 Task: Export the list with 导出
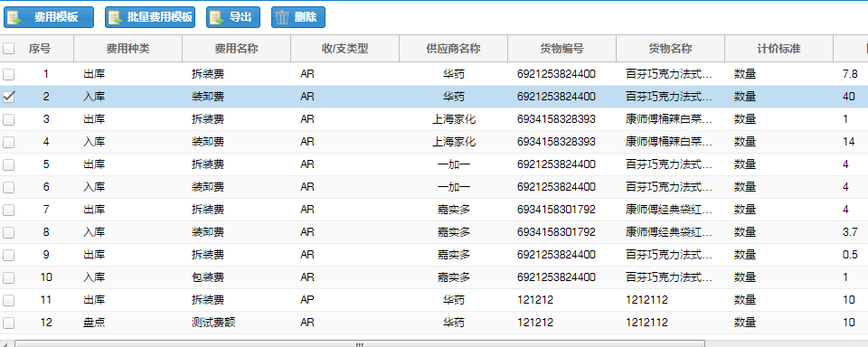pyautogui.click(x=233, y=17)
